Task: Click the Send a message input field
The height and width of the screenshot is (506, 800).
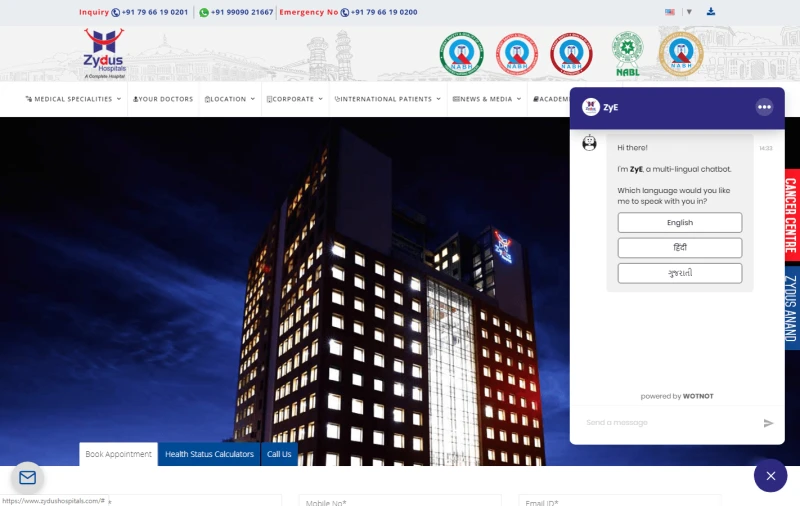Action: point(665,423)
